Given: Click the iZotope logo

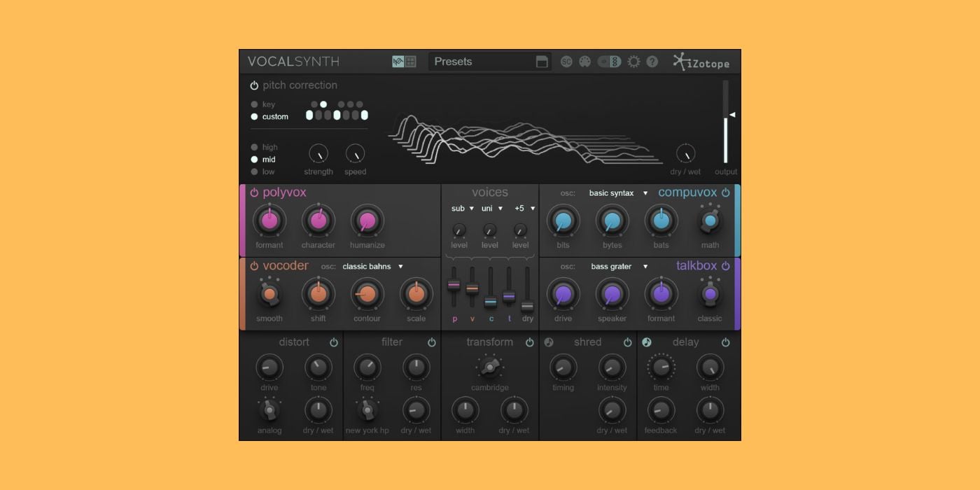Looking at the screenshot, I should point(701,62).
